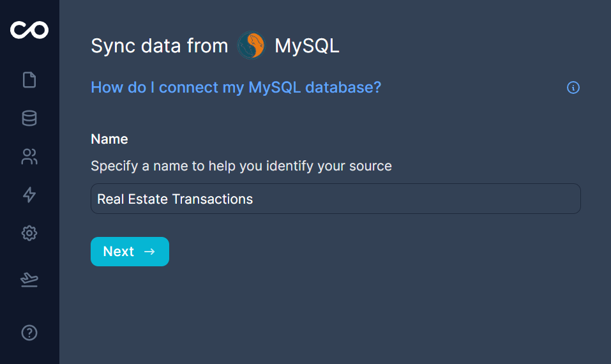Viewport: 611px width, 364px height.
Task: Open the settings gear icon in sidebar
Action: pyautogui.click(x=29, y=233)
